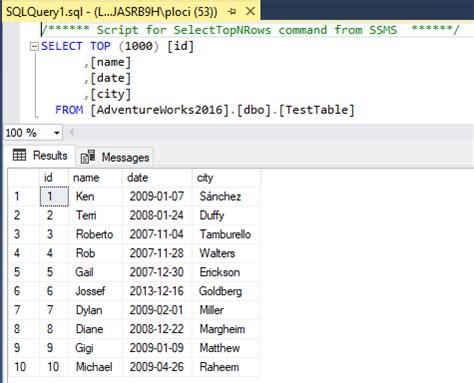The image size is (474, 383).
Task: Click the date cell 2008-01-24
Action: (157, 215)
